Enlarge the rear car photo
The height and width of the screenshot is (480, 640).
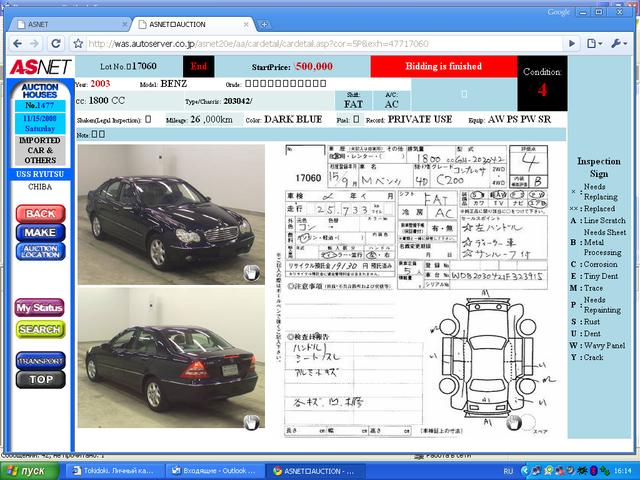[x=171, y=358]
